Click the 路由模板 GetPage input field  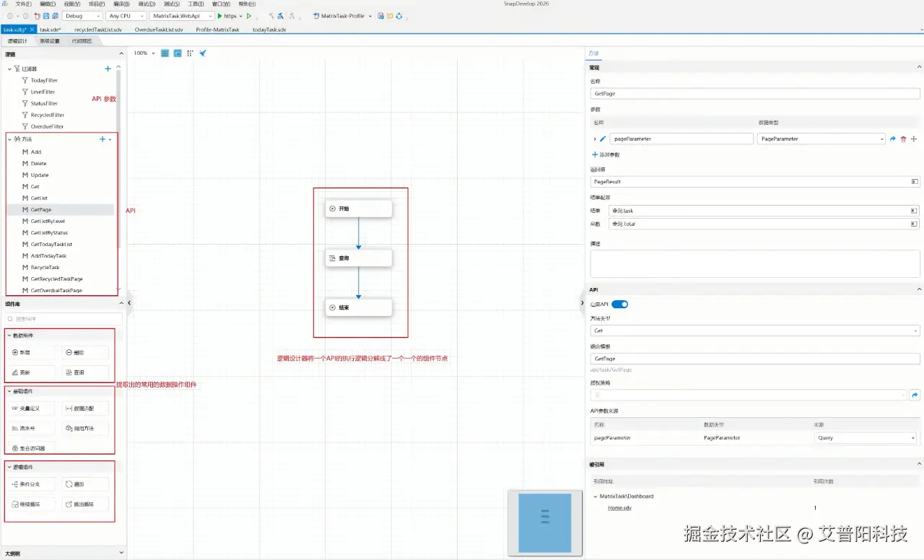point(755,358)
